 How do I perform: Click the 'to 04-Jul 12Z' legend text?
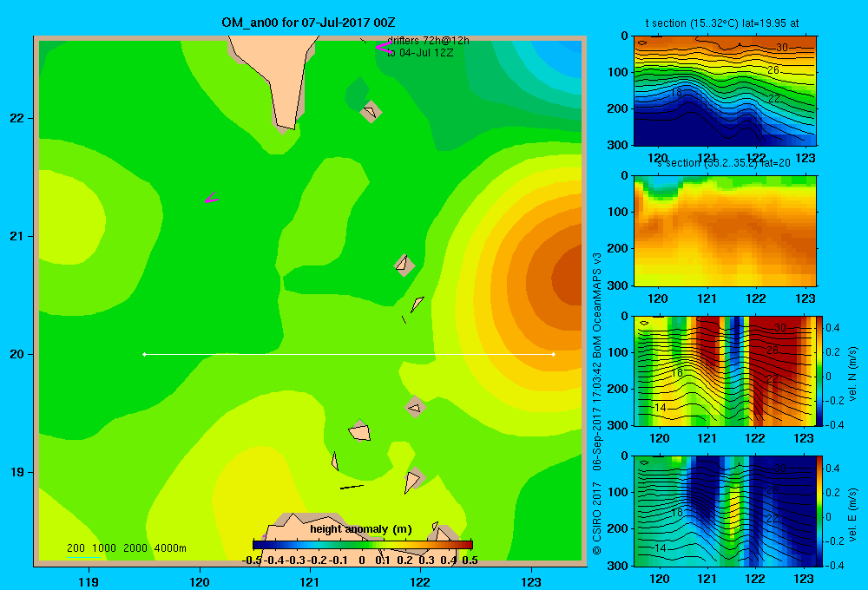(x=420, y=53)
